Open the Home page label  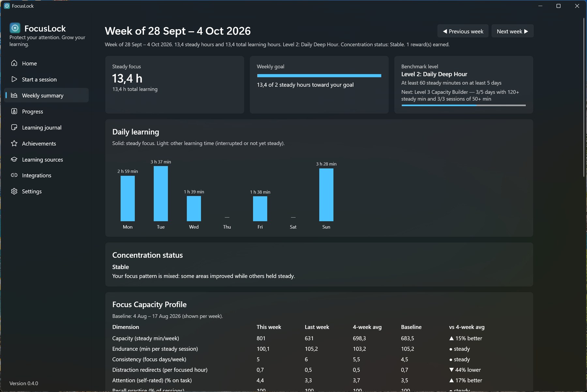pos(29,64)
